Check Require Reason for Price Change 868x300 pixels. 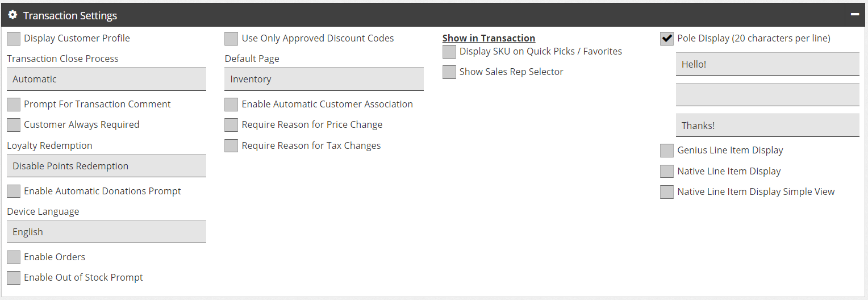pyautogui.click(x=231, y=125)
